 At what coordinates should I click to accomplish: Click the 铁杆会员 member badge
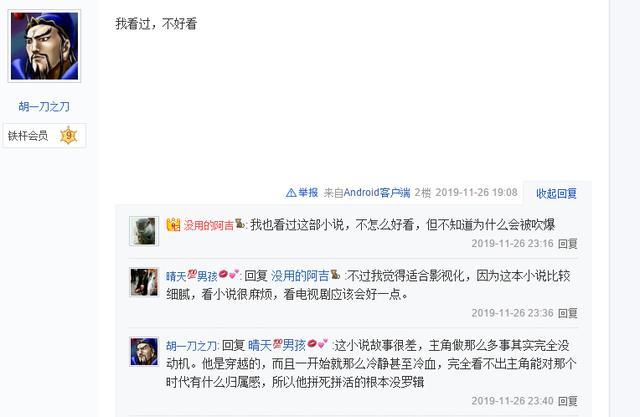click(28, 135)
